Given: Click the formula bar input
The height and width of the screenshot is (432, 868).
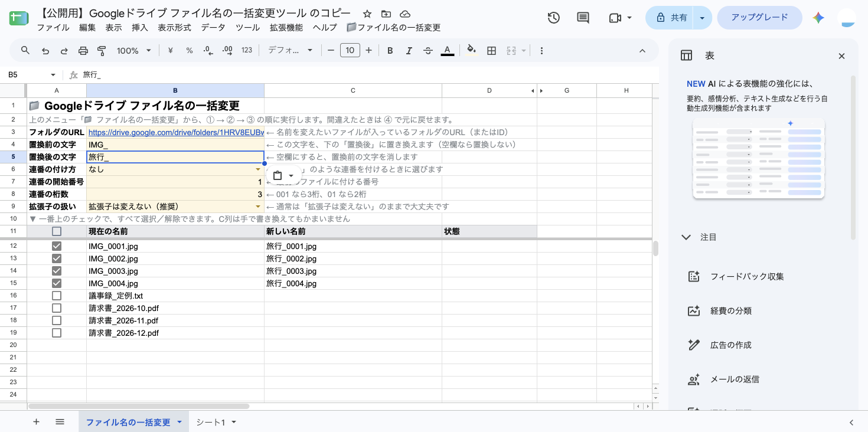Looking at the screenshot, I should tap(369, 75).
